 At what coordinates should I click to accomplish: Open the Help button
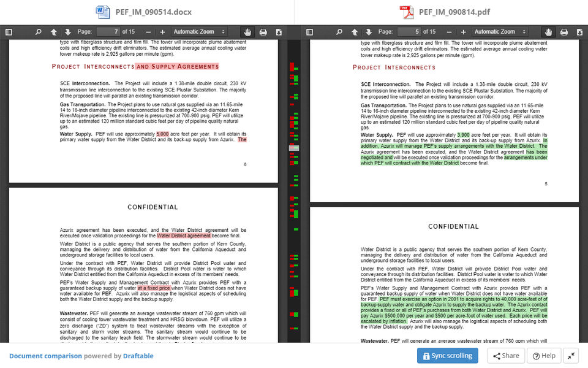[544, 356]
